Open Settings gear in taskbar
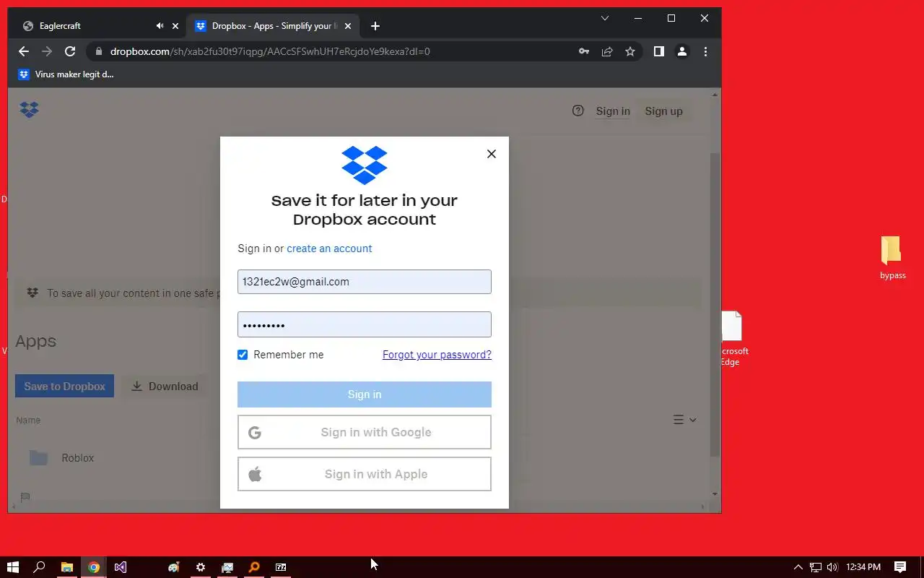This screenshot has height=578, width=924. click(x=201, y=567)
